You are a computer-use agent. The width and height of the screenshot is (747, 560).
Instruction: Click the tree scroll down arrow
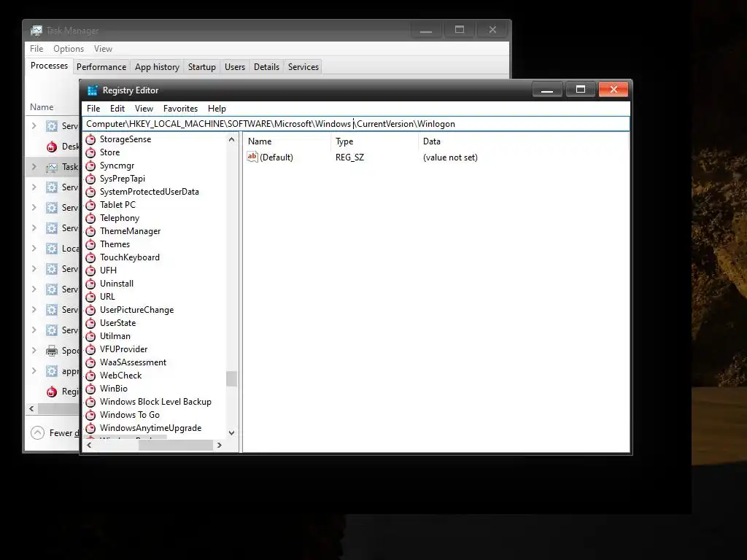[x=231, y=433]
